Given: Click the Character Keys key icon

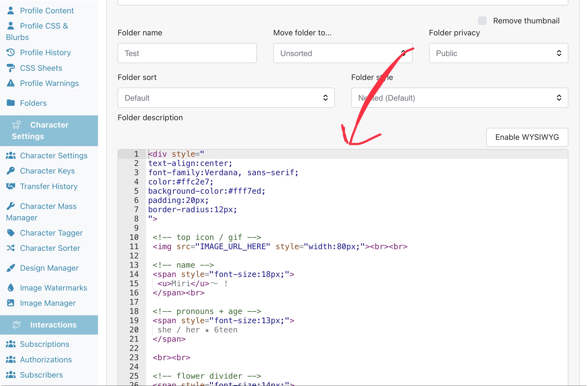Looking at the screenshot, I should pos(11,171).
